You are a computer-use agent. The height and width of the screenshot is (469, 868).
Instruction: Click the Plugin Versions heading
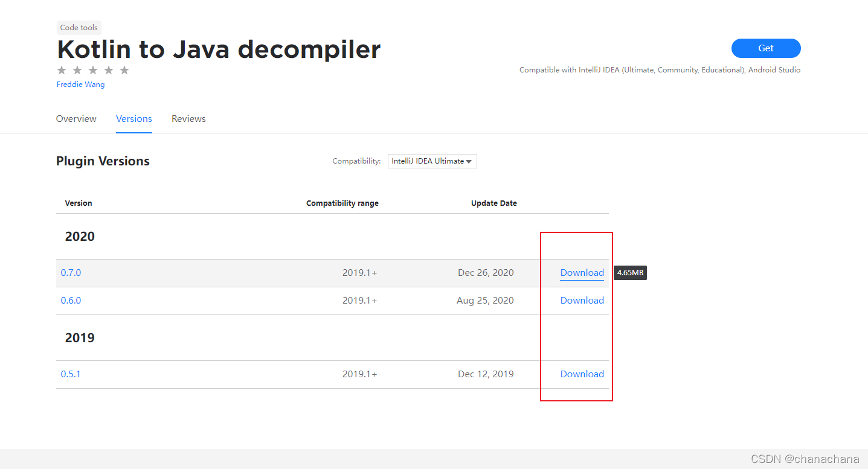[x=103, y=161]
